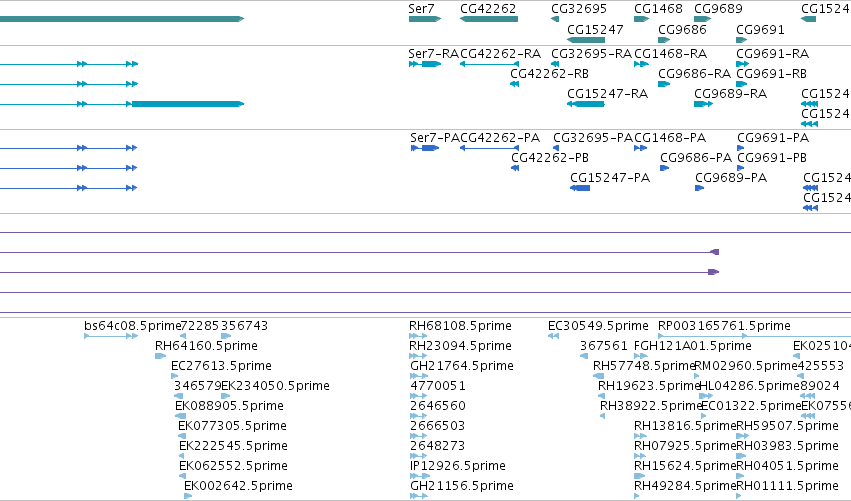Select transcript label CG15247-RA
Viewport: 851px width, 501px height.
point(607,93)
